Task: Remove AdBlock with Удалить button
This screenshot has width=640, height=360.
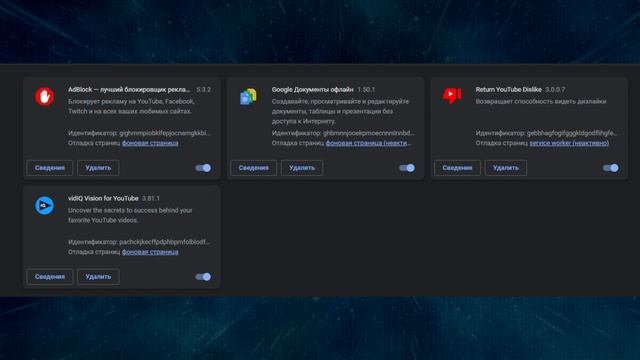Action: click(x=98, y=168)
